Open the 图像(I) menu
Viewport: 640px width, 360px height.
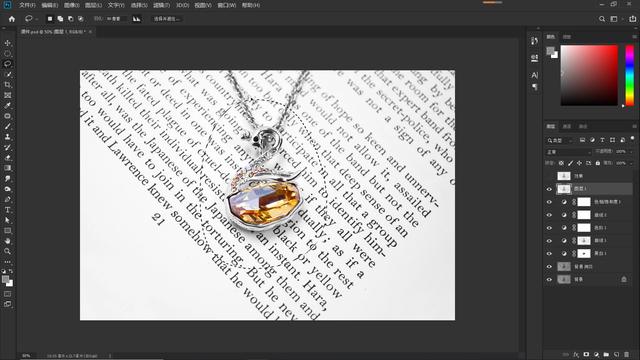[71, 5]
